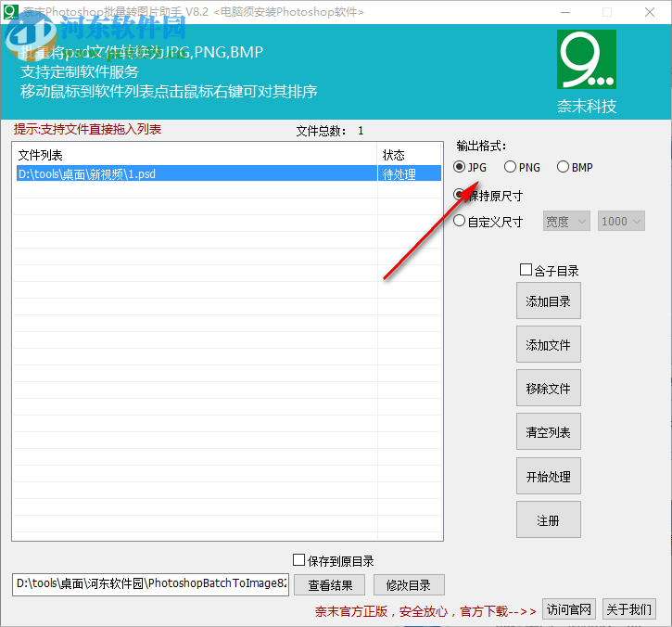
Task: Click the 查看结果 button
Action: click(x=330, y=585)
